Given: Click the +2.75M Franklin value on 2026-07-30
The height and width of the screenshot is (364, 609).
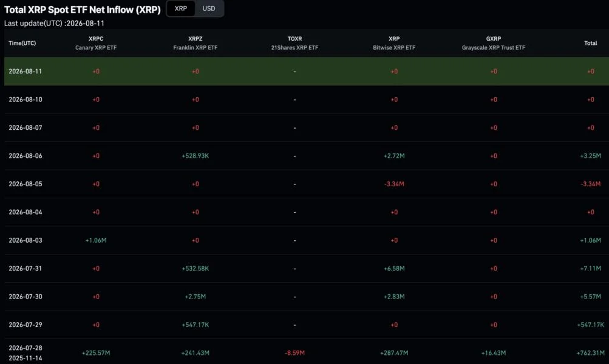Looking at the screenshot, I should [196, 297].
